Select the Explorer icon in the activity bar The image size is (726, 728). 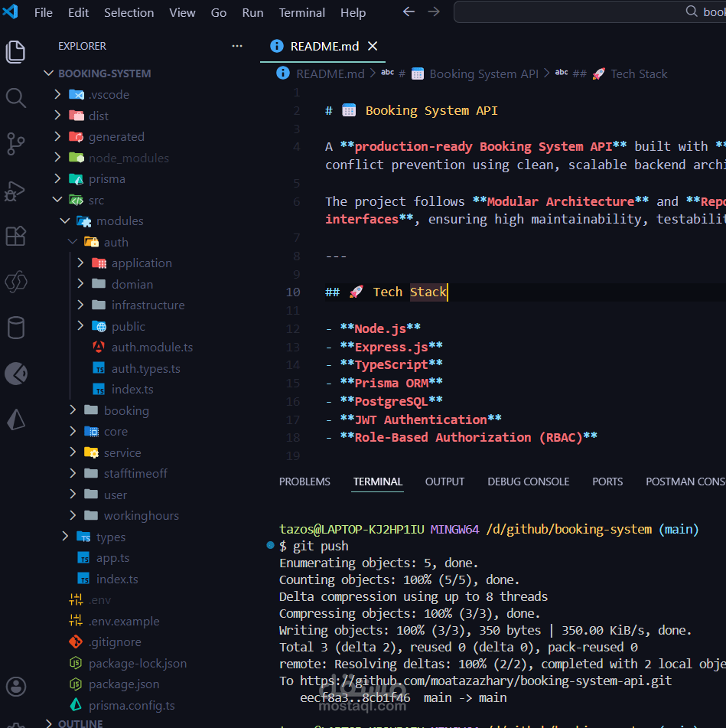16,52
